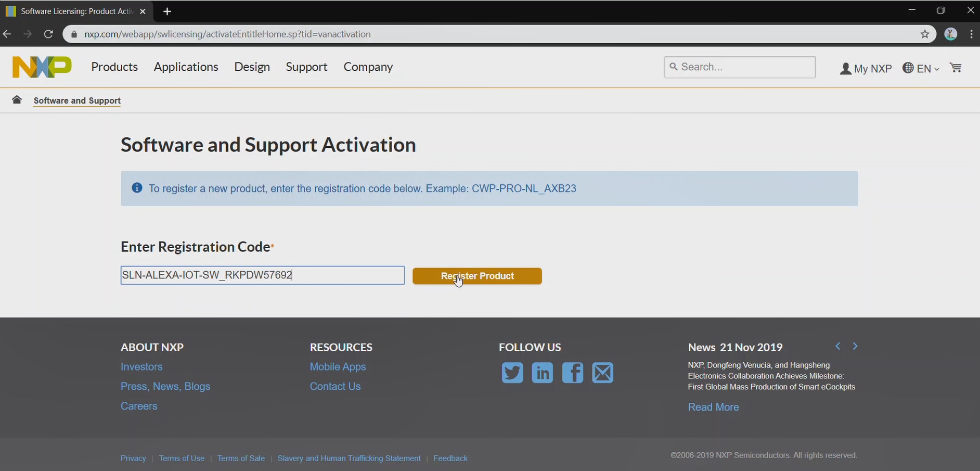Bookmark this page with the star icon
This screenshot has height=471, width=980.
924,34
